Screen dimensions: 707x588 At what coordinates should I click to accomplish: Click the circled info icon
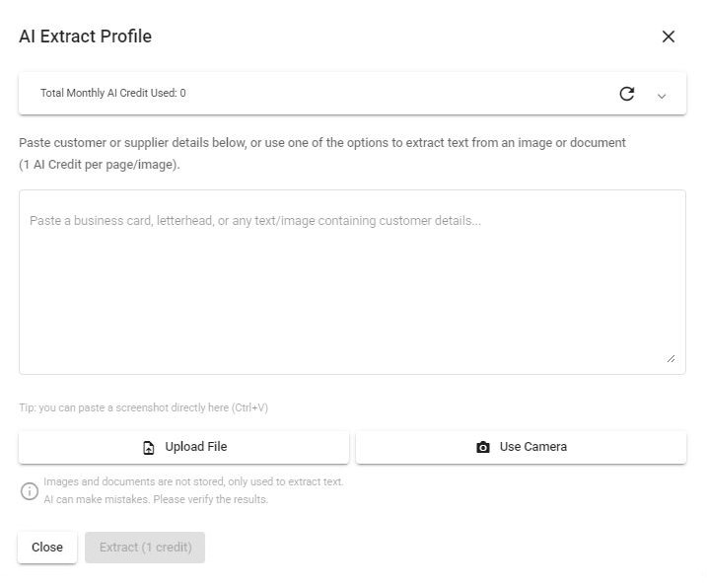click(30, 491)
